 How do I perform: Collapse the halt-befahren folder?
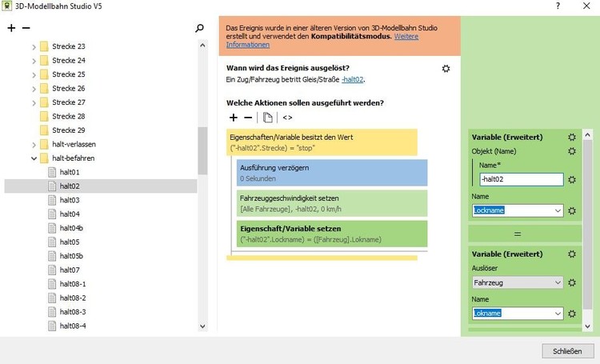[34, 158]
